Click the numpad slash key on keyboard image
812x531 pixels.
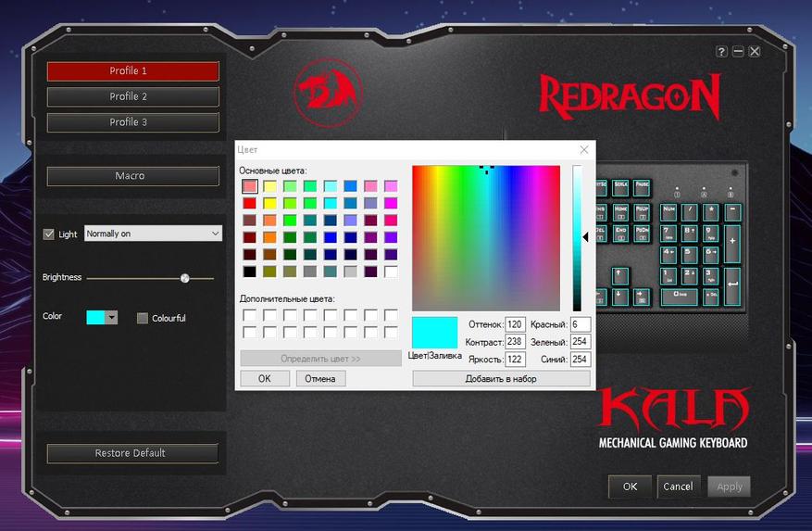[690, 212]
